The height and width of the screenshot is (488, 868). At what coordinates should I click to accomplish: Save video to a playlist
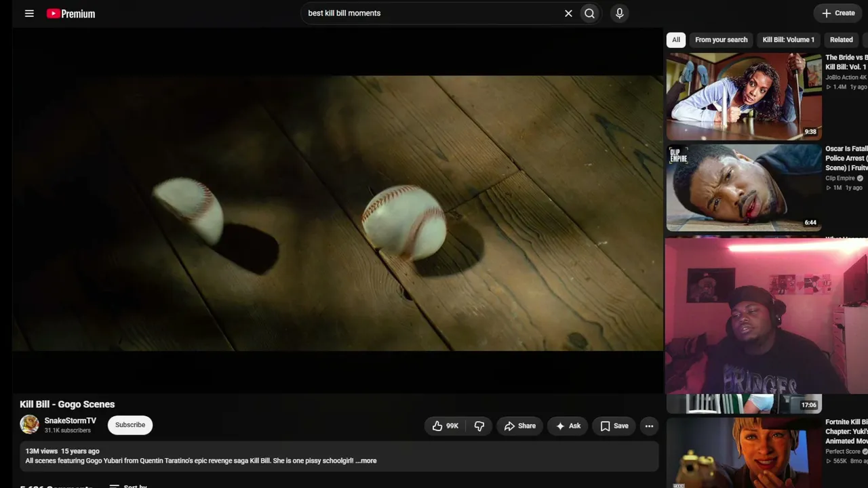[x=614, y=426]
